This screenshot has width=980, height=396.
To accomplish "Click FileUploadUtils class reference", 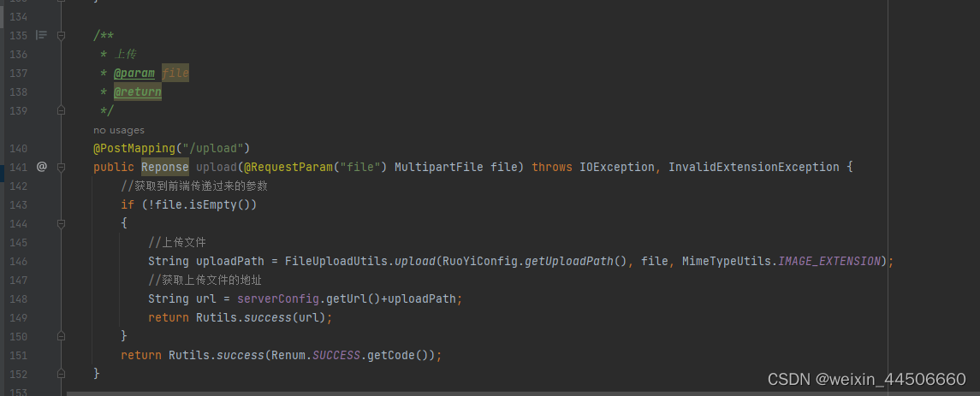I will 336,261.
